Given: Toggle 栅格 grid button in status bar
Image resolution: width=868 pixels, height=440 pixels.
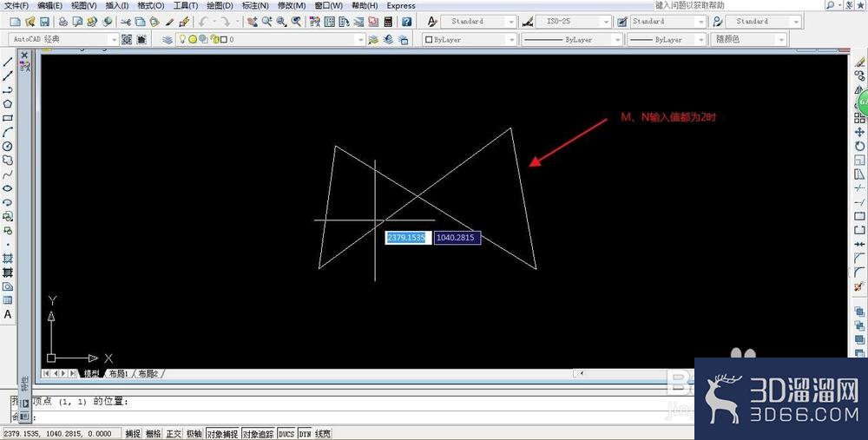Looking at the screenshot, I should (154, 434).
